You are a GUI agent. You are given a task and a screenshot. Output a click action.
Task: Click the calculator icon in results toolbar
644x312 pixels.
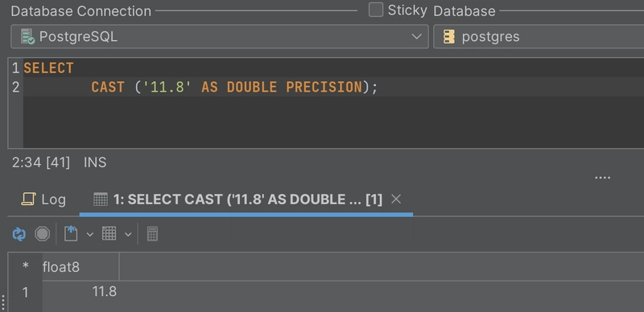coord(152,233)
